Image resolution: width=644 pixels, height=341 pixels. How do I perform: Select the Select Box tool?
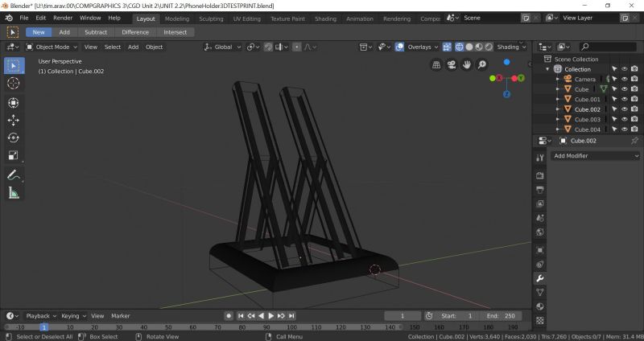click(14, 66)
